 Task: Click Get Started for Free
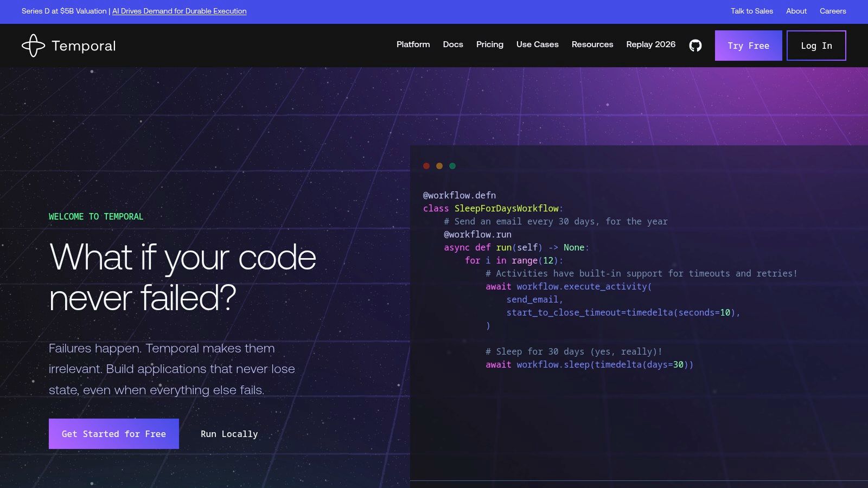point(114,434)
